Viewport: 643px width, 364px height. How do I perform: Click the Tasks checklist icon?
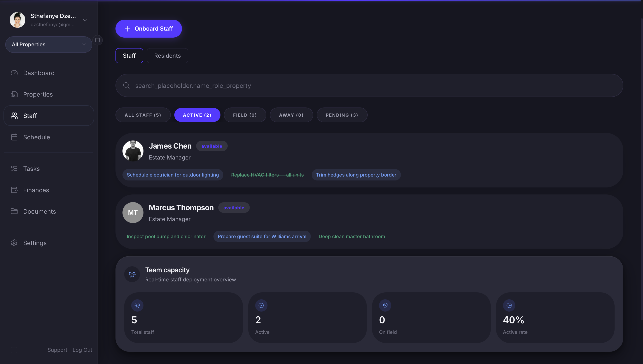tap(14, 168)
